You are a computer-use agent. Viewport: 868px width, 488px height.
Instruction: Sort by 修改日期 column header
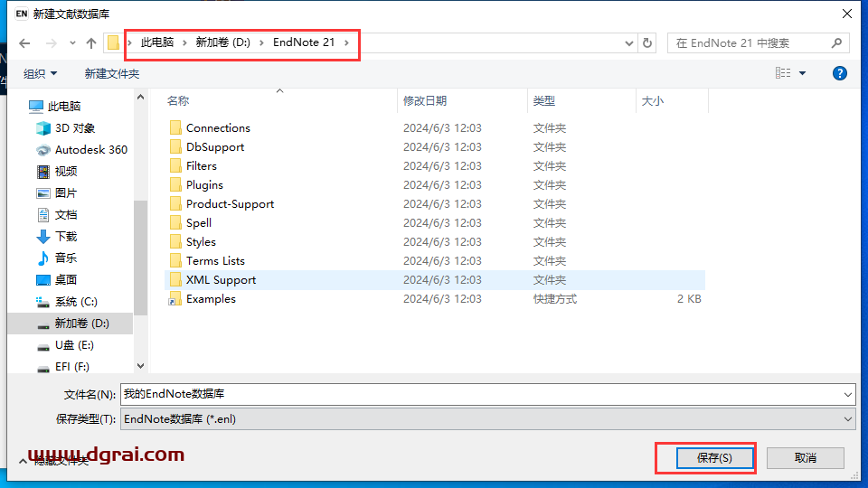coord(425,100)
